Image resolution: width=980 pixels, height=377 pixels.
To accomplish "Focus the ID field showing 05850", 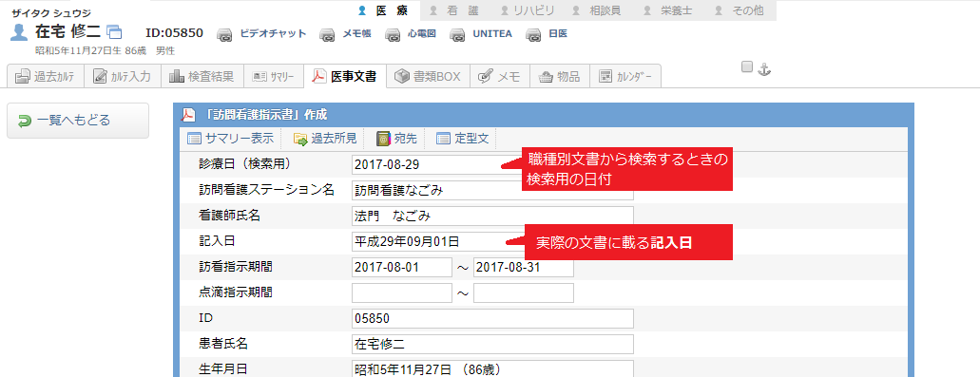I will tap(492, 318).
